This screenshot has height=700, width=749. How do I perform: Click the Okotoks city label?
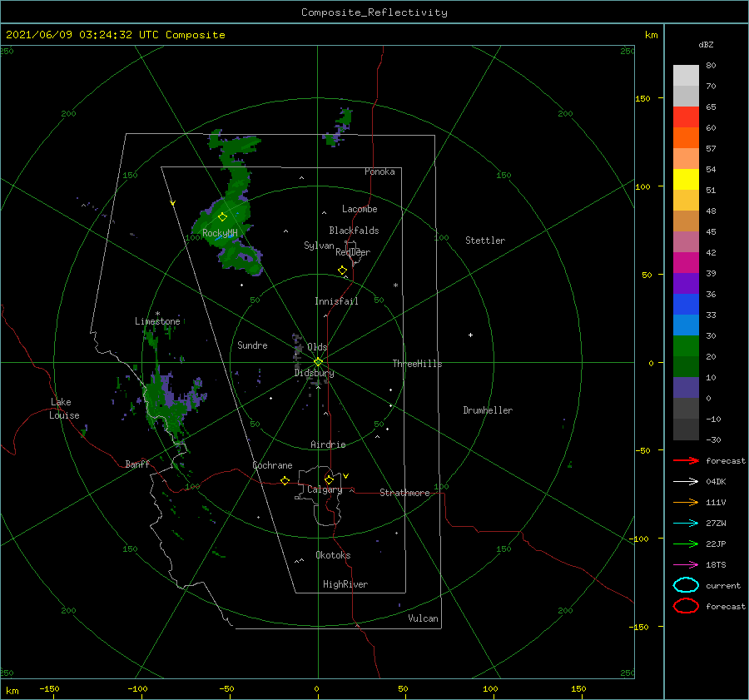tap(333, 555)
